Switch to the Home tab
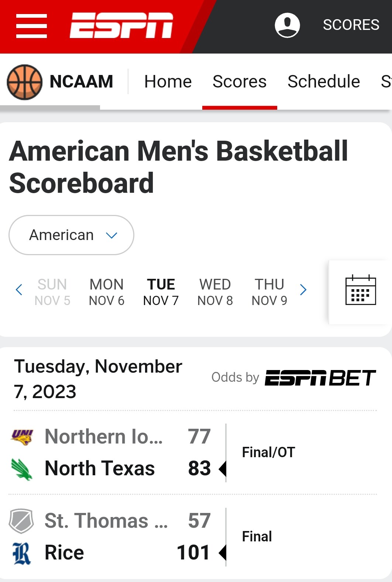The image size is (392, 582). [168, 82]
